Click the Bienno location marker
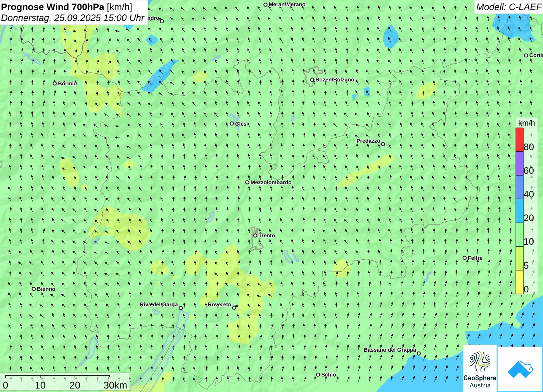543x392 pixels. point(34,289)
